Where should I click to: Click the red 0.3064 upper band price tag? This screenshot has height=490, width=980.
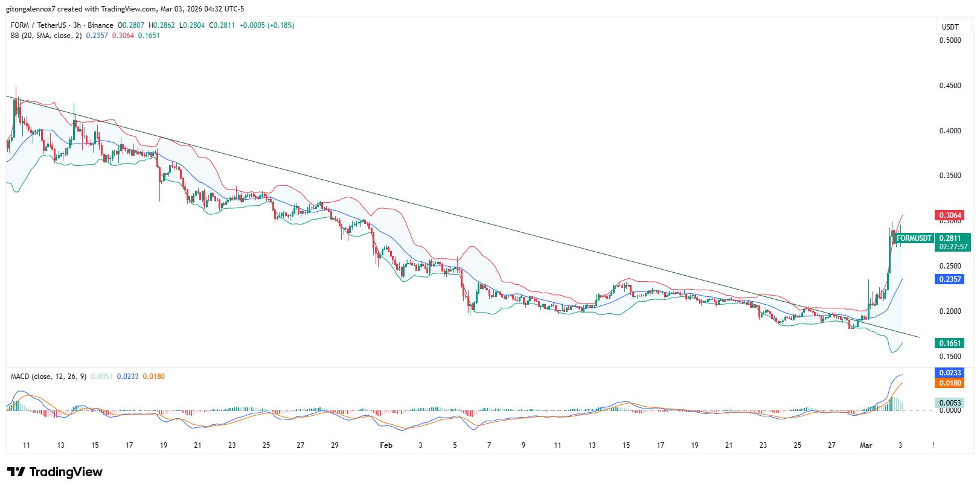[x=949, y=215]
